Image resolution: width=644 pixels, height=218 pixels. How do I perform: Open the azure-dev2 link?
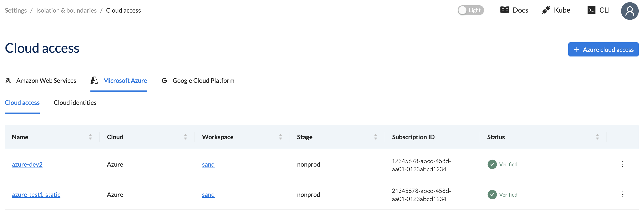click(x=27, y=164)
